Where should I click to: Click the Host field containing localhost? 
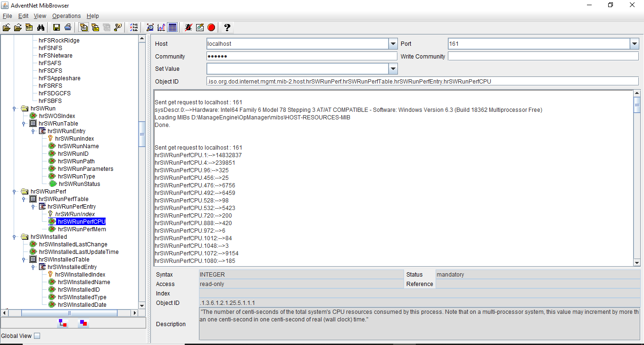pos(297,44)
